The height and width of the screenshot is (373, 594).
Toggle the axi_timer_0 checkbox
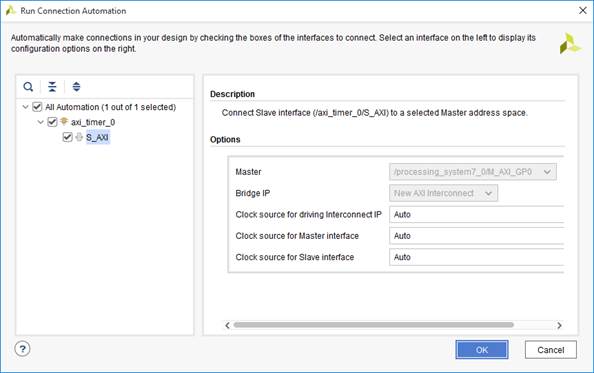(x=52, y=122)
